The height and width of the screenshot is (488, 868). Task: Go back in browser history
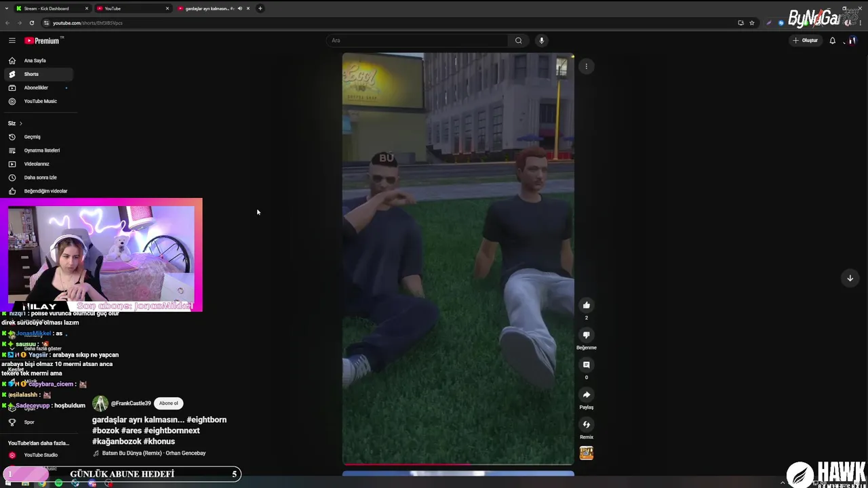coord(7,23)
